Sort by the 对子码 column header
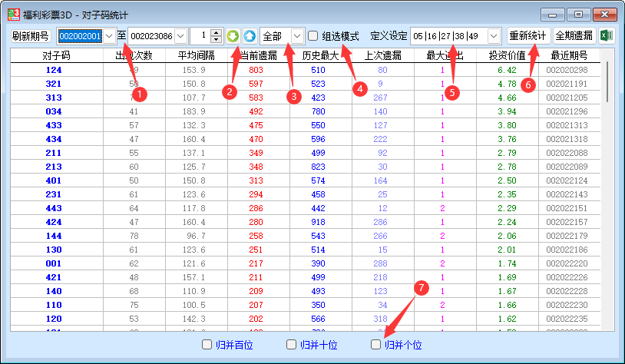Image resolution: width=625 pixels, height=364 pixels. point(56,55)
